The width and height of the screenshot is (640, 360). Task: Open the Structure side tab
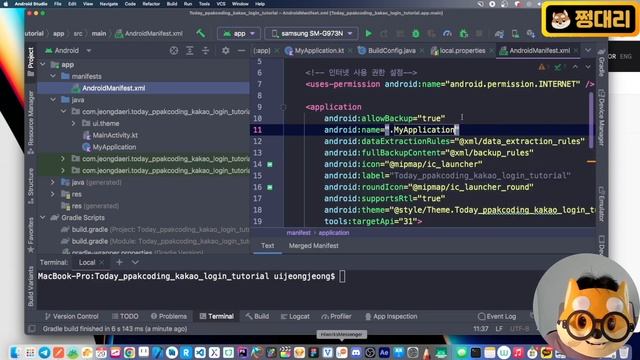[31, 186]
